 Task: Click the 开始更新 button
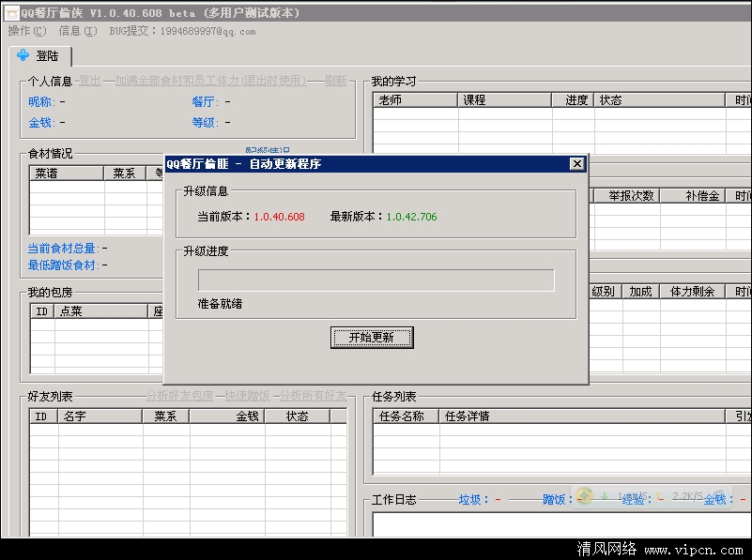372,338
